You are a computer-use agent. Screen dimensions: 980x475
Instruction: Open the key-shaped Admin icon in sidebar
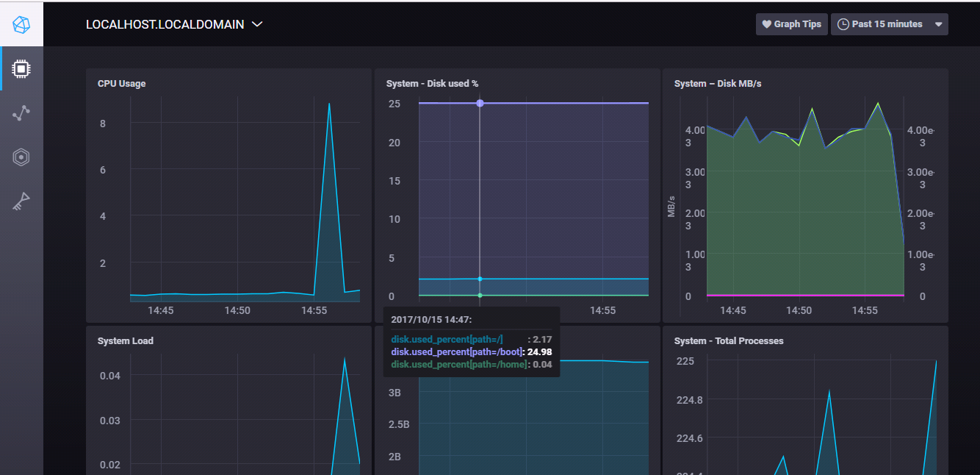pyautogui.click(x=21, y=201)
